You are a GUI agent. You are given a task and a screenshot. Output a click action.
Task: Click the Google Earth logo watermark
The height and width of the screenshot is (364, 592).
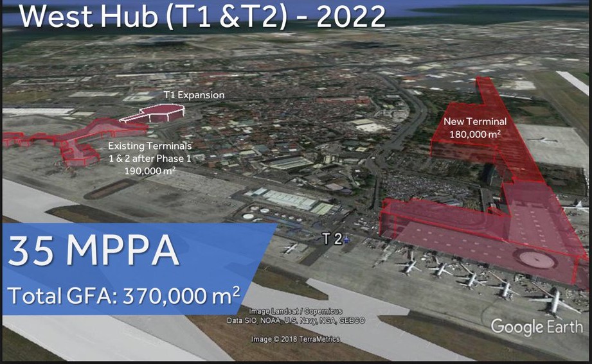point(537,326)
